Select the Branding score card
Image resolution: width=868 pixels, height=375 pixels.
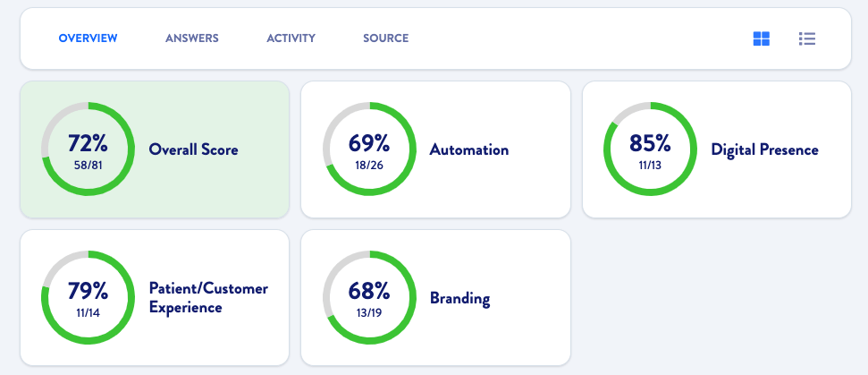click(x=435, y=298)
